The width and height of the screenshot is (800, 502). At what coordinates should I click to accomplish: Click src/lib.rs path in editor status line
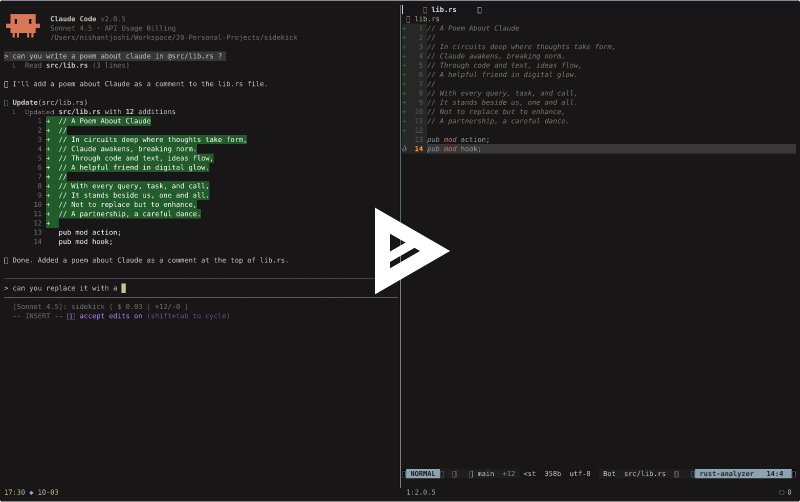pyautogui.click(x=644, y=474)
